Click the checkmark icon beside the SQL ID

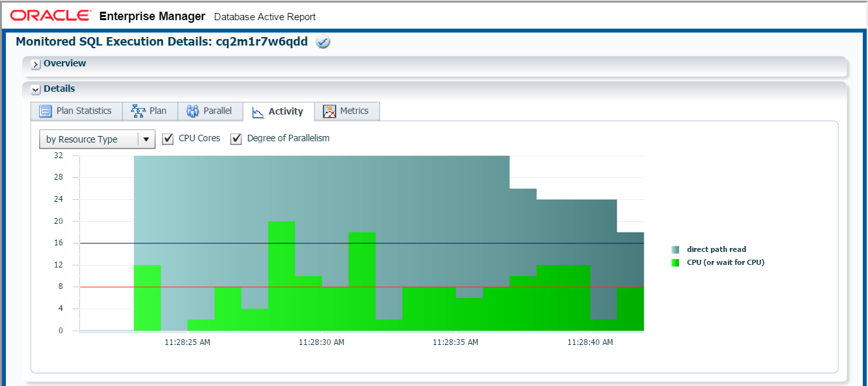tap(323, 42)
